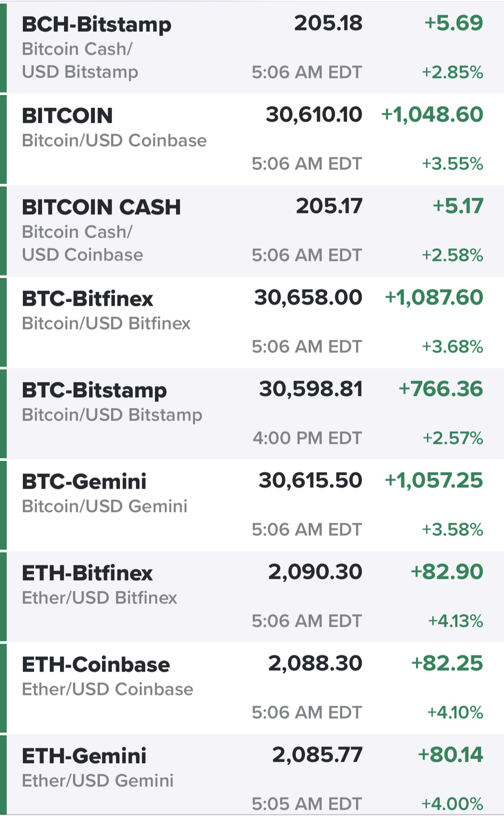Click the +1,048.60 change value
This screenshot has height=816, width=504.
432,115
